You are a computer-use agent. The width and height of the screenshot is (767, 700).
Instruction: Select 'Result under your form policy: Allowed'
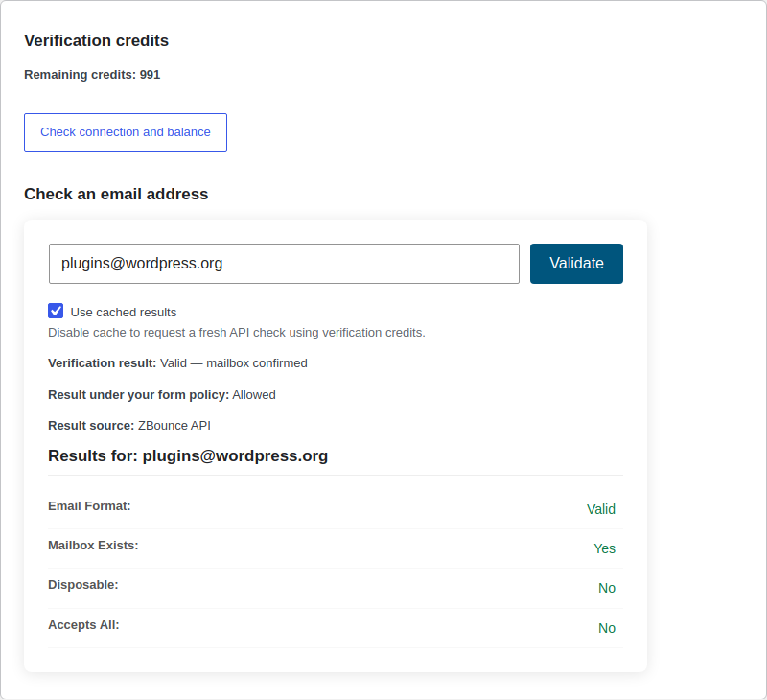pos(162,395)
